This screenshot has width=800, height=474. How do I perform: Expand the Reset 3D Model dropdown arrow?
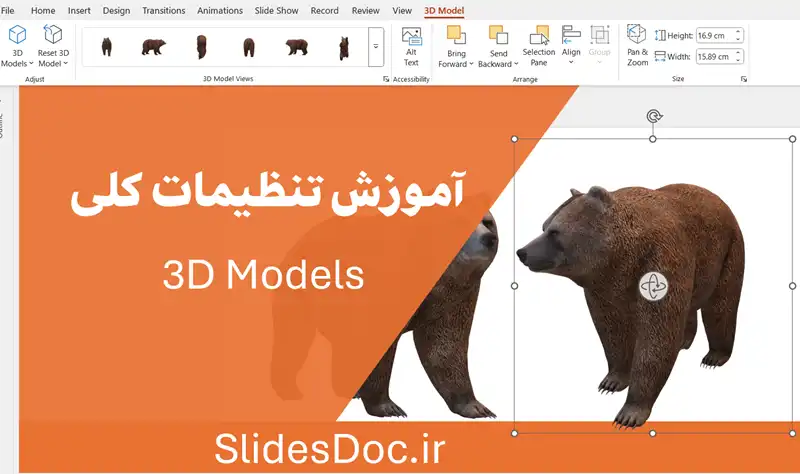point(66,64)
